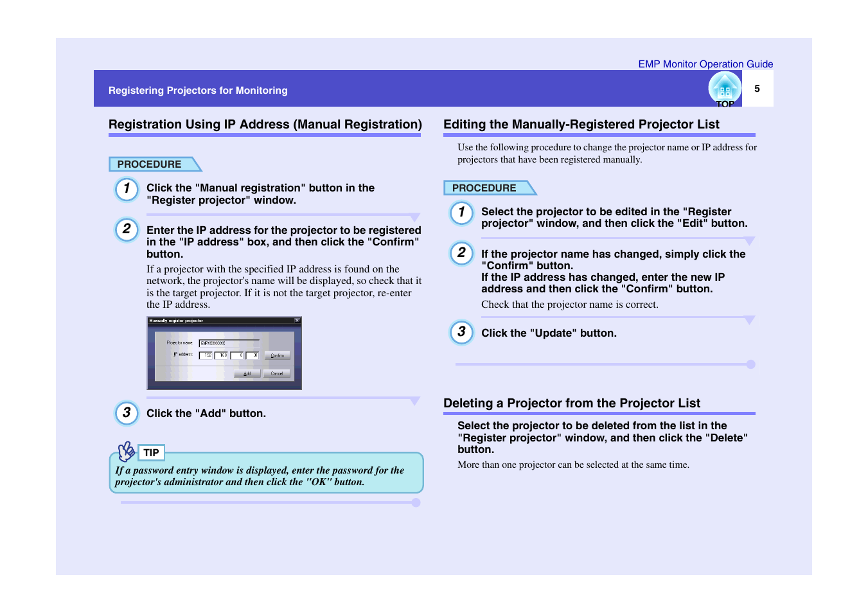Image resolution: width=868 pixels, height=613 pixels.
Task: Click the If a projector with the specified IP paragraph
Action: (x=284, y=287)
